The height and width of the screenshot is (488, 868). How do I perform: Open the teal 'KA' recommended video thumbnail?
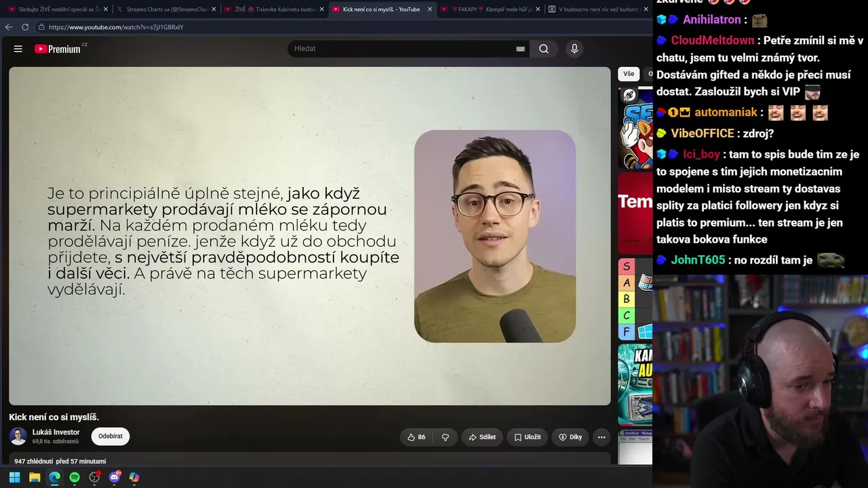pos(635,384)
